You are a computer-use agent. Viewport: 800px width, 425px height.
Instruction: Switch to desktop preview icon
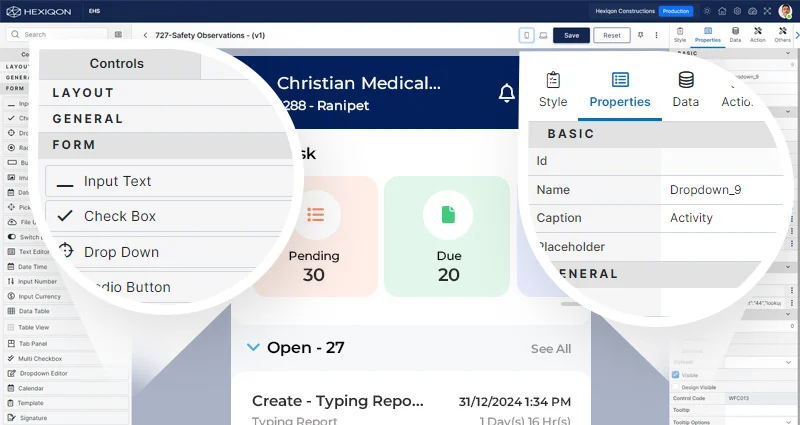click(x=542, y=35)
